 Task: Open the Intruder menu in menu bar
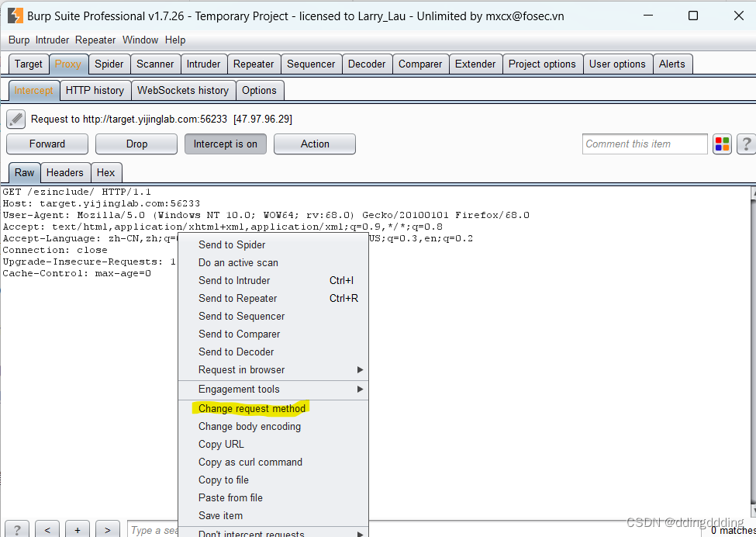52,40
